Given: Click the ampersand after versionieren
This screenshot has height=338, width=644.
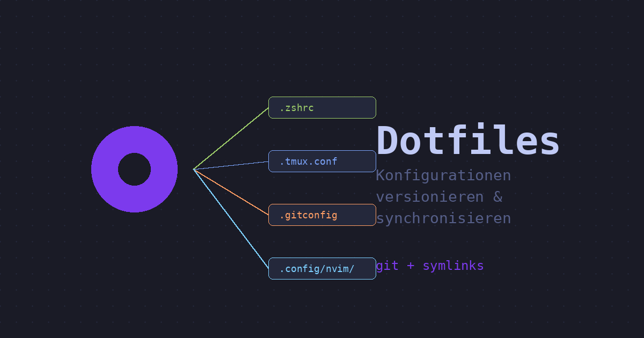Looking at the screenshot, I should (498, 197).
